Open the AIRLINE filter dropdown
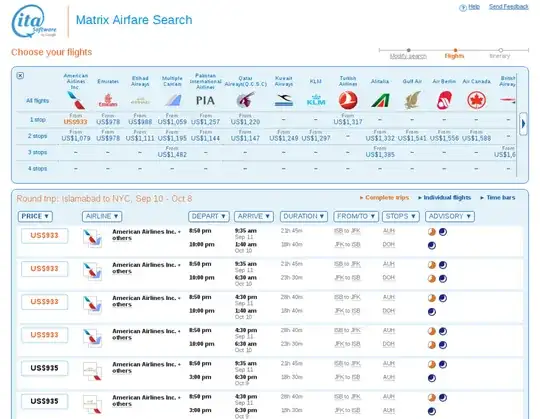 pos(102,216)
